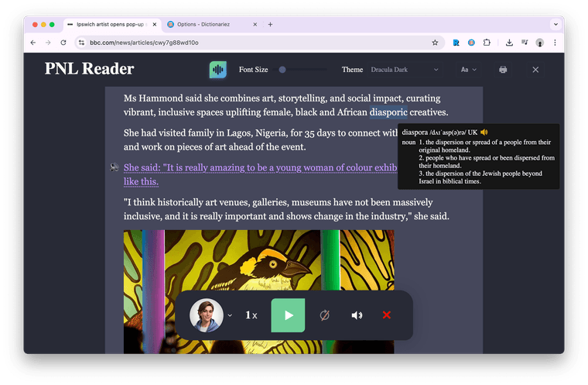Switch to the Options - Dictionariez tab
Image resolution: width=588 pixels, height=385 pixels.
tap(210, 24)
